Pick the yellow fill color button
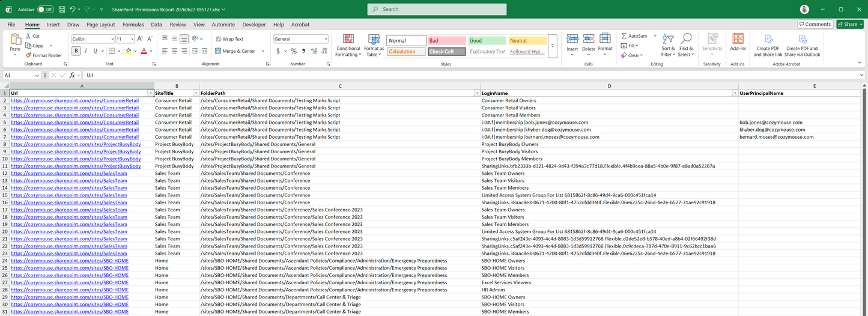The height and width of the screenshot is (316, 868). click(128, 51)
